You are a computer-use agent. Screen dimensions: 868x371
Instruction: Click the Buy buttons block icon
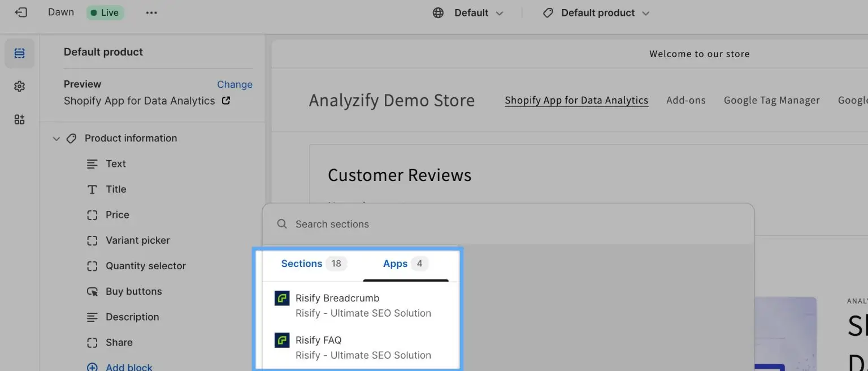92,291
